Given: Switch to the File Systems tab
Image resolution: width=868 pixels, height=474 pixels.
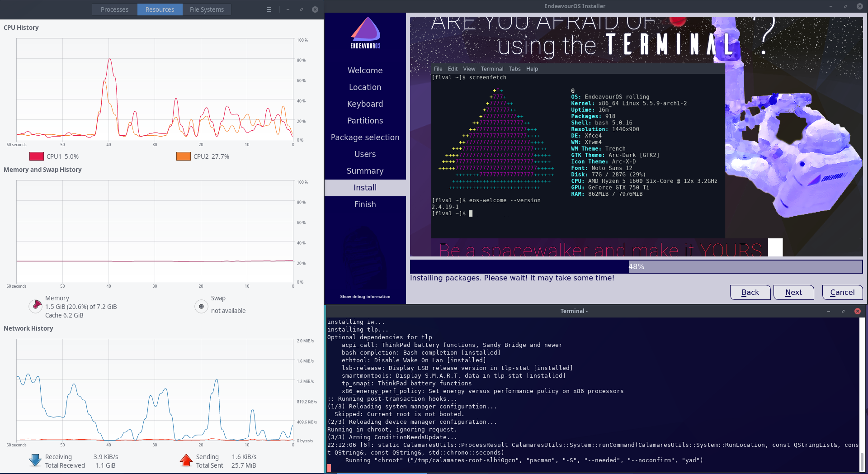Looking at the screenshot, I should click(207, 9).
